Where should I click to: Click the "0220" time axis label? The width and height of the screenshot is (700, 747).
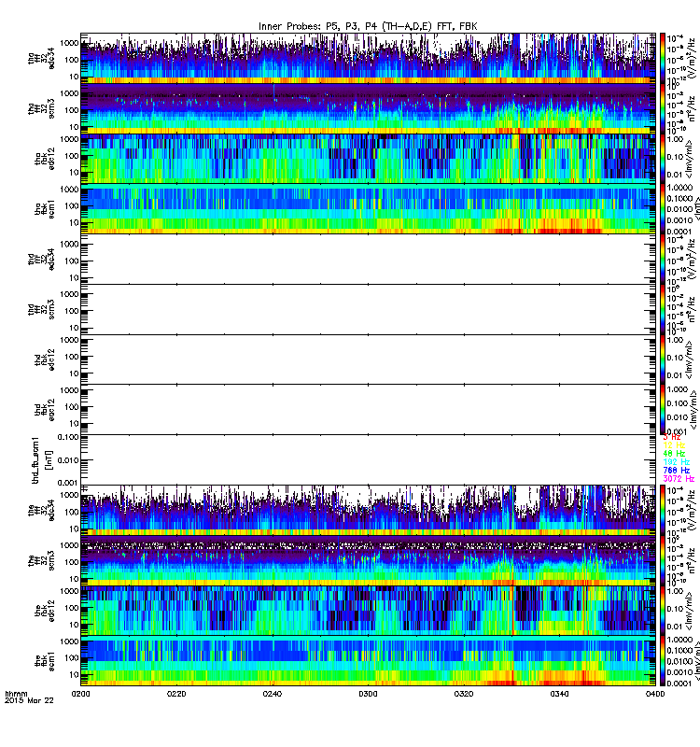[x=176, y=694]
